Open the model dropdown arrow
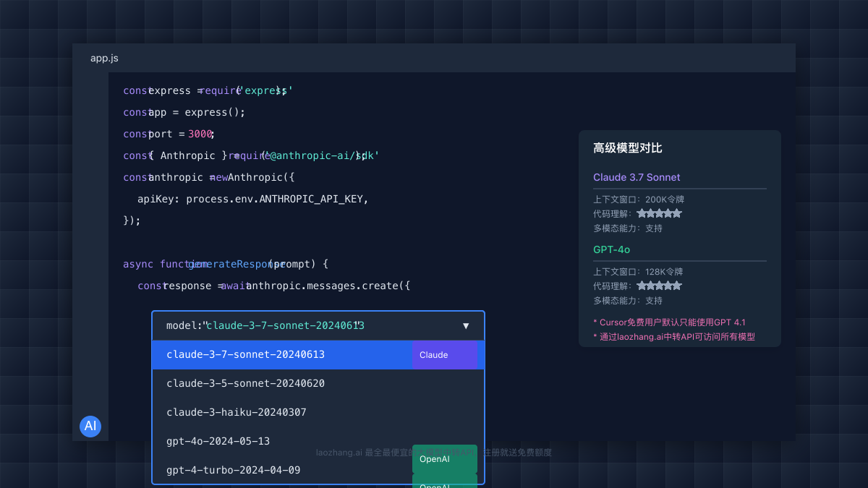868x488 pixels. pyautogui.click(x=466, y=326)
